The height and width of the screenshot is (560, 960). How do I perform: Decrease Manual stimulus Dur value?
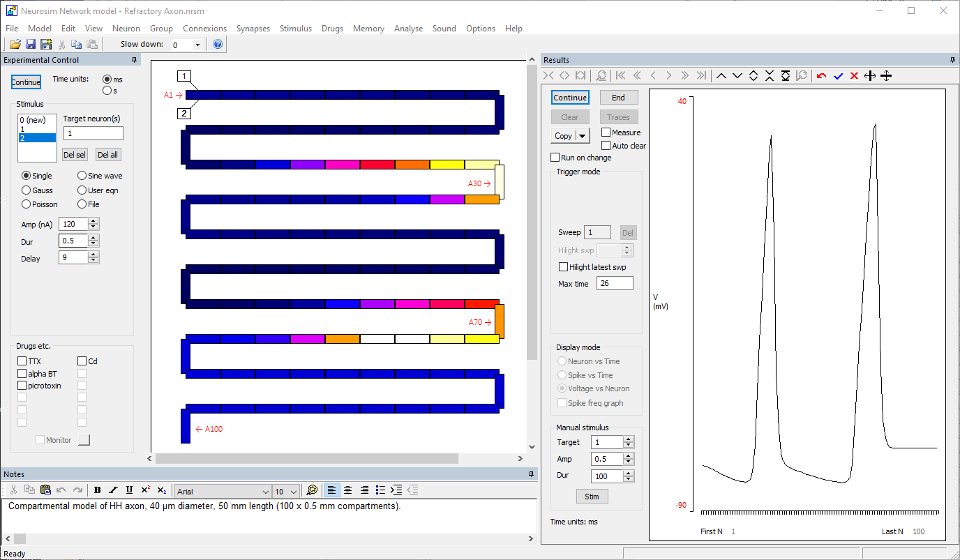(x=629, y=479)
